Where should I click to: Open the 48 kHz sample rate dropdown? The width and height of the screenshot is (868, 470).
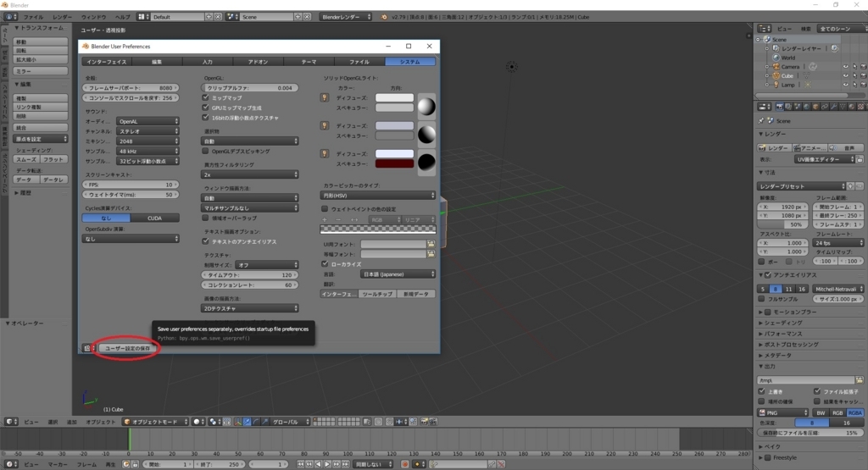click(x=147, y=151)
